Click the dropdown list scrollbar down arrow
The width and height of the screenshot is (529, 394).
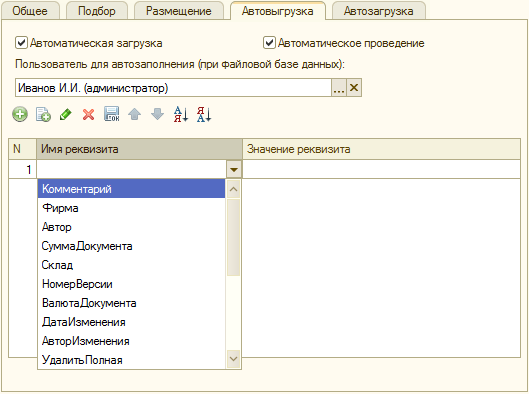233,359
